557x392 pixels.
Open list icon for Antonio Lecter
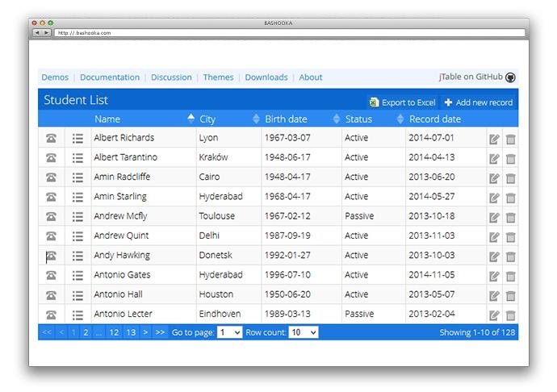coord(77,315)
